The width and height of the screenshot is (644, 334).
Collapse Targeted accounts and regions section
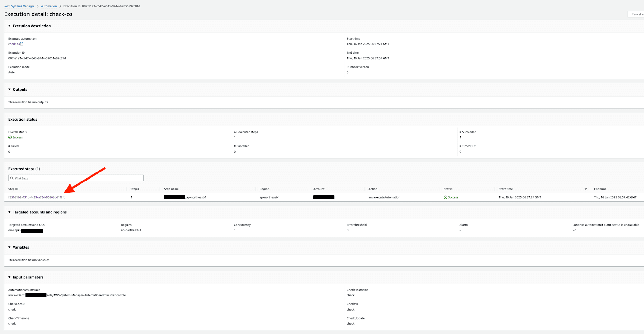pos(9,212)
